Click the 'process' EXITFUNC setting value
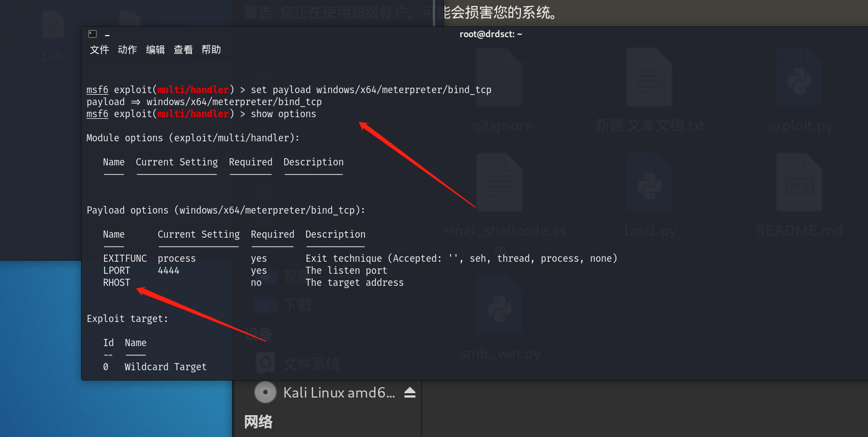868x437 pixels. click(177, 258)
